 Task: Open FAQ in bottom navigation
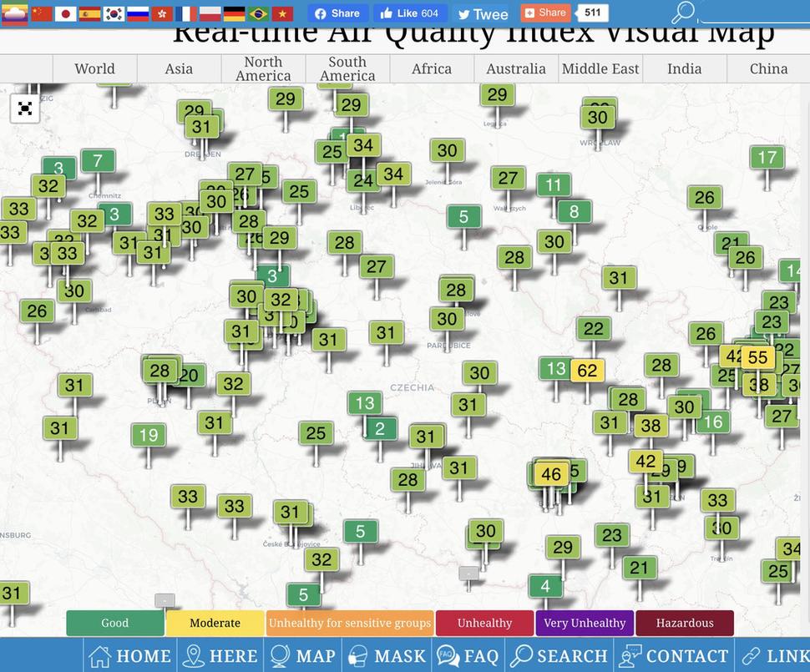point(468,655)
